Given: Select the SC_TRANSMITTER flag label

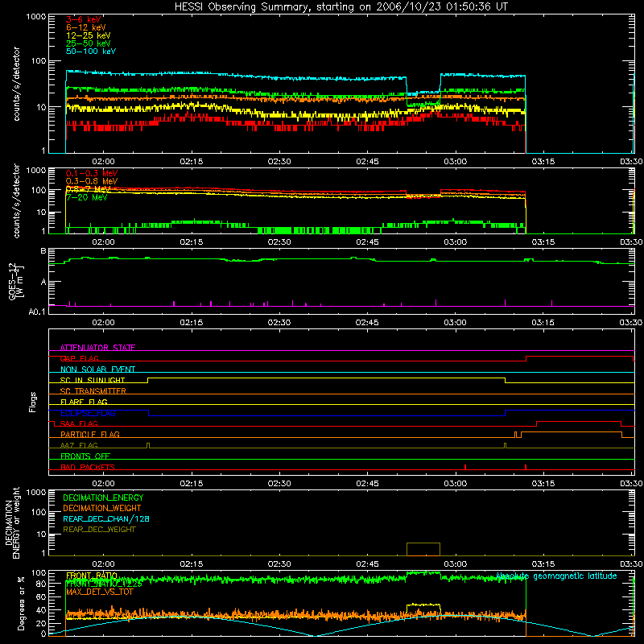Looking at the screenshot, I should (93, 391).
